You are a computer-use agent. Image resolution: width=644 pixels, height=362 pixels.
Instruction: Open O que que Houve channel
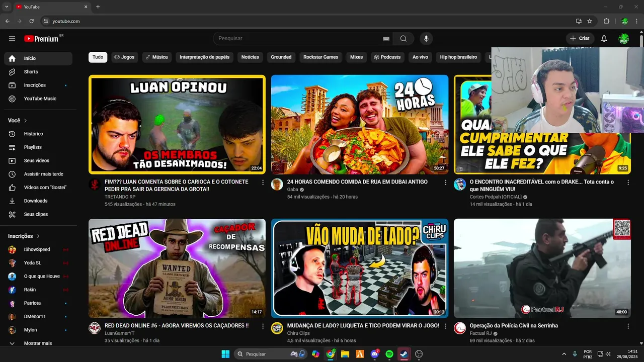pyautogui.click(x=38, y=276)
